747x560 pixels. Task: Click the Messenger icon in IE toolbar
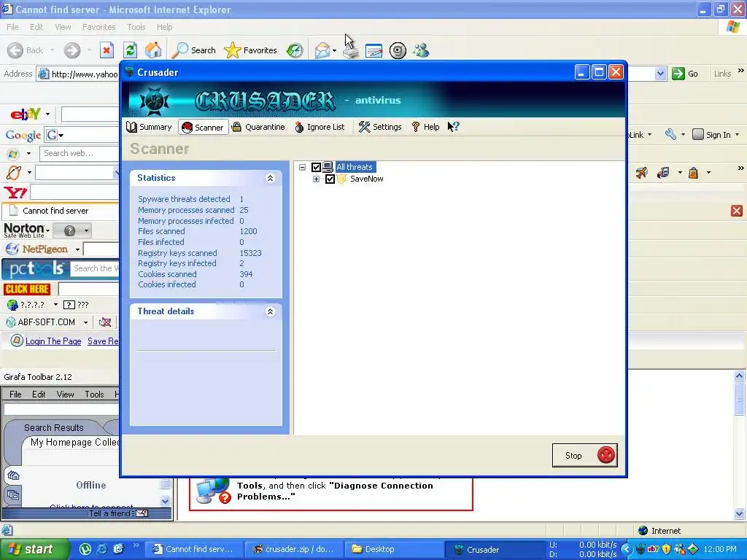[x=421, y=50]
